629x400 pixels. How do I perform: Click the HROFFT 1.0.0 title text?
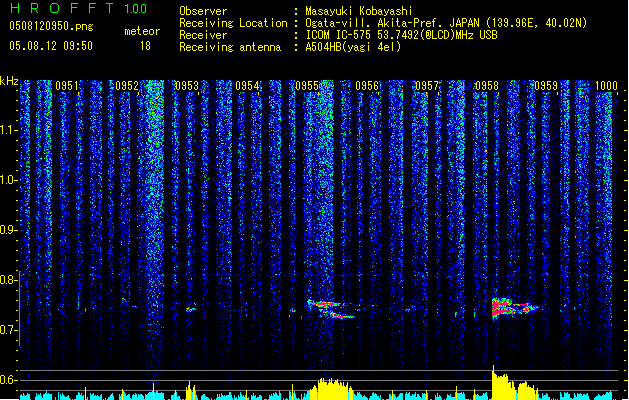pyautogui.click(x=79, y=8)
